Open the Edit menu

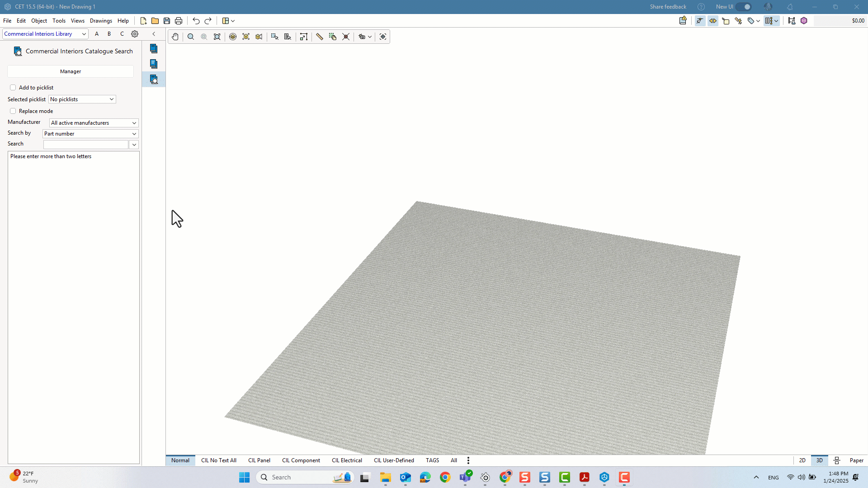point(21,21)
